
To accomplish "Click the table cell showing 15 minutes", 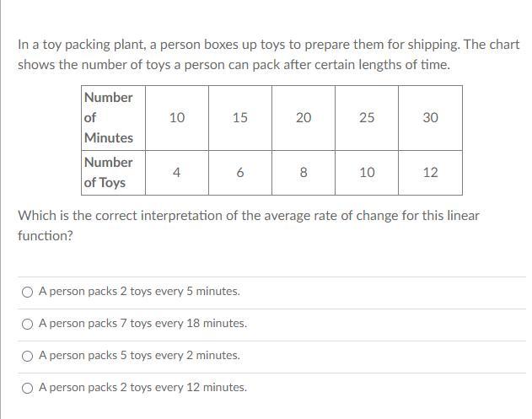I will [240, 118].
